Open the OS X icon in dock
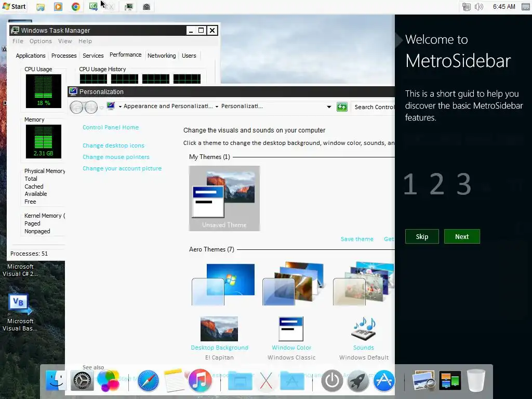Viewport: 532px width, 399px height. (266, 381)
